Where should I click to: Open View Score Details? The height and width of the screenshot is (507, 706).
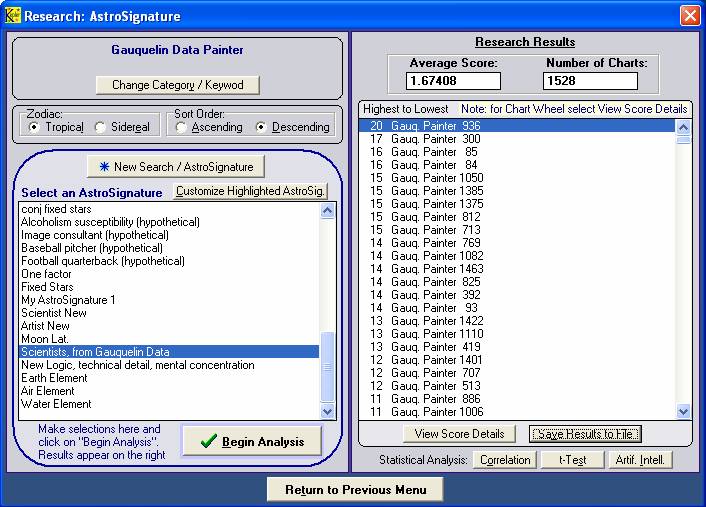pyautogui.click(x=459, y=433)
